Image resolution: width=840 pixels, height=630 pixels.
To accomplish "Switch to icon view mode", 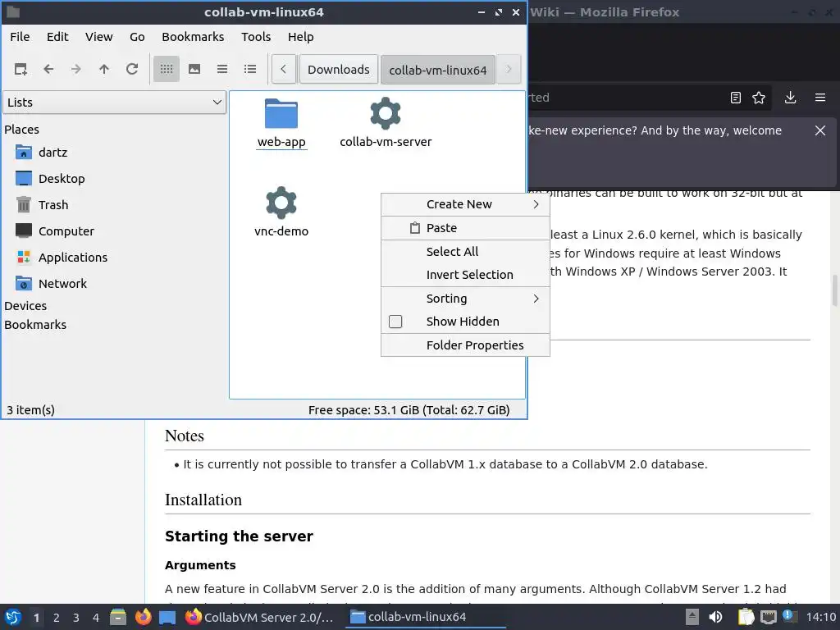I will 166,69.
